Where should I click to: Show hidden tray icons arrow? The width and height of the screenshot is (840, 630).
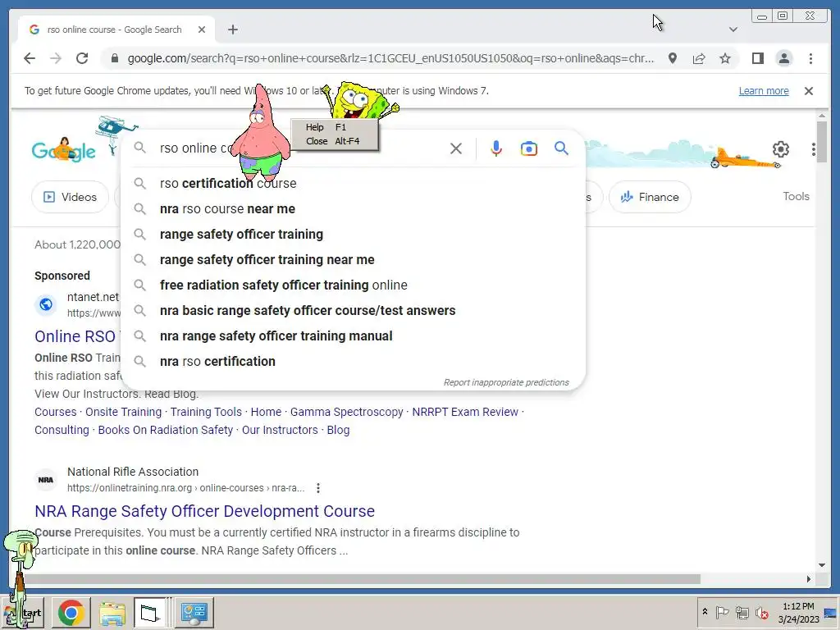(x=705, y=612)
